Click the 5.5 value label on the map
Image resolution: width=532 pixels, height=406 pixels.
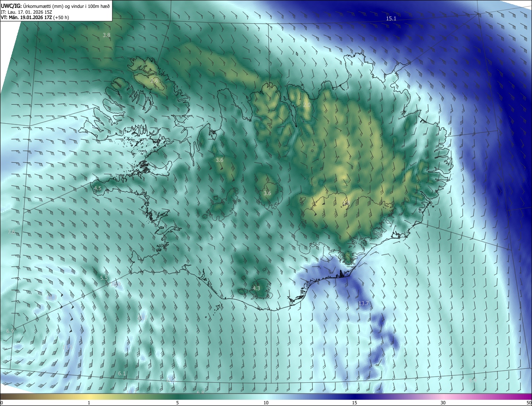(104, 278)
